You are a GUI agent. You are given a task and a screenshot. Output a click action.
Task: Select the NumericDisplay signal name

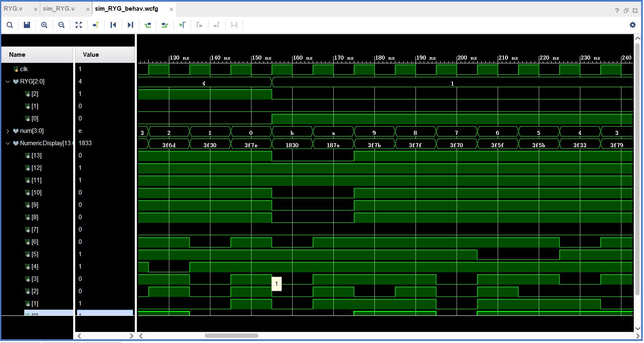point(46,143)
